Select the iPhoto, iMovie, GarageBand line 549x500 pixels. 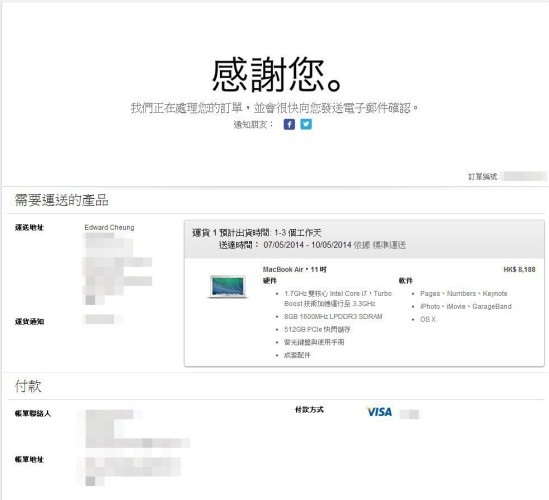[x=466, y=306]
